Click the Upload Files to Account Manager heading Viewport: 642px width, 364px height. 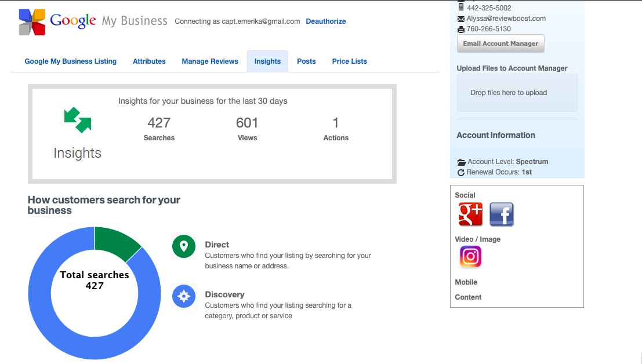click(x=512, y=68)
